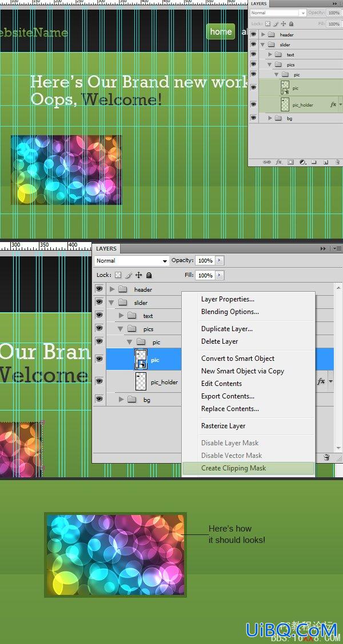
Task: Click lock transparent pixels icon in large panel
Action: (118, 275)
